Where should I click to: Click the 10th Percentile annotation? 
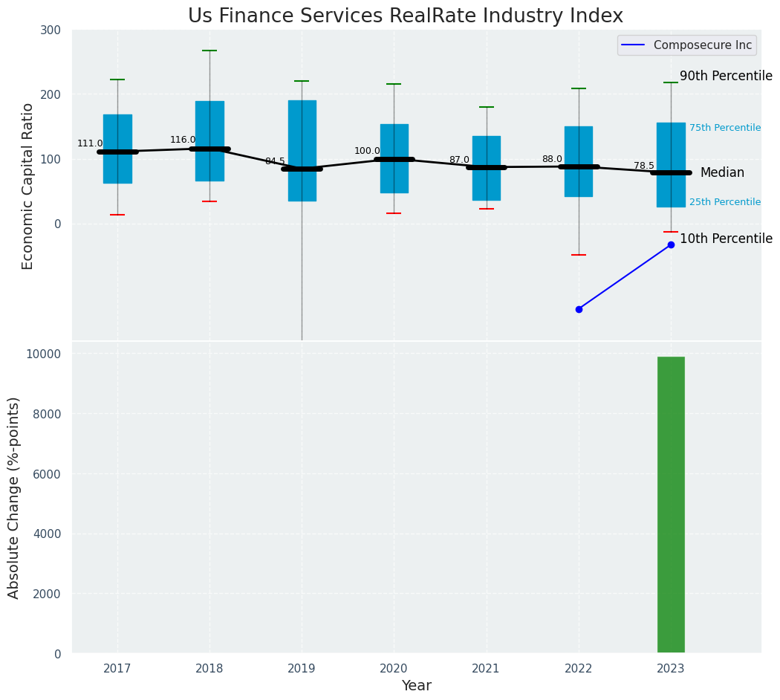[x=726, y=239]
